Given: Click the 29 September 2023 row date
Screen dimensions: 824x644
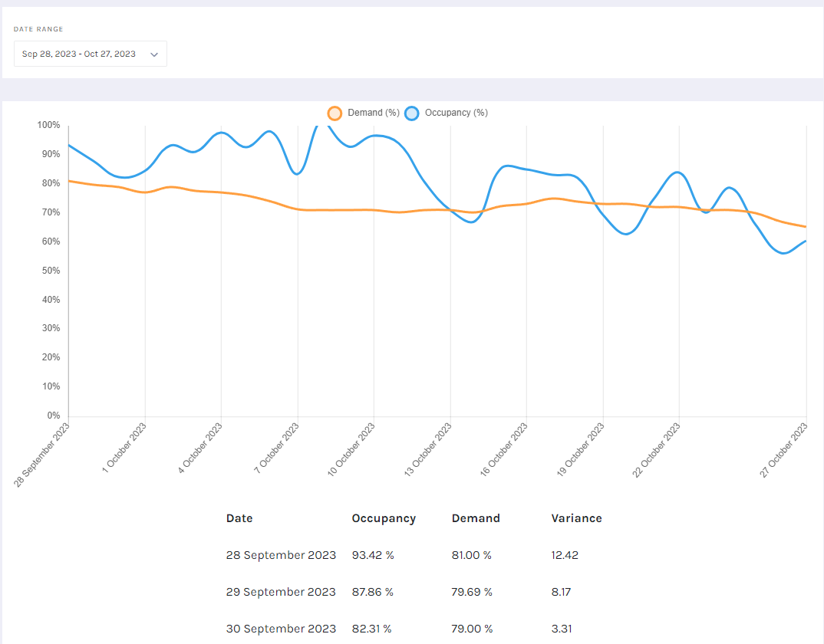Looking at the screenshot, I should click(x=281, y=592).
